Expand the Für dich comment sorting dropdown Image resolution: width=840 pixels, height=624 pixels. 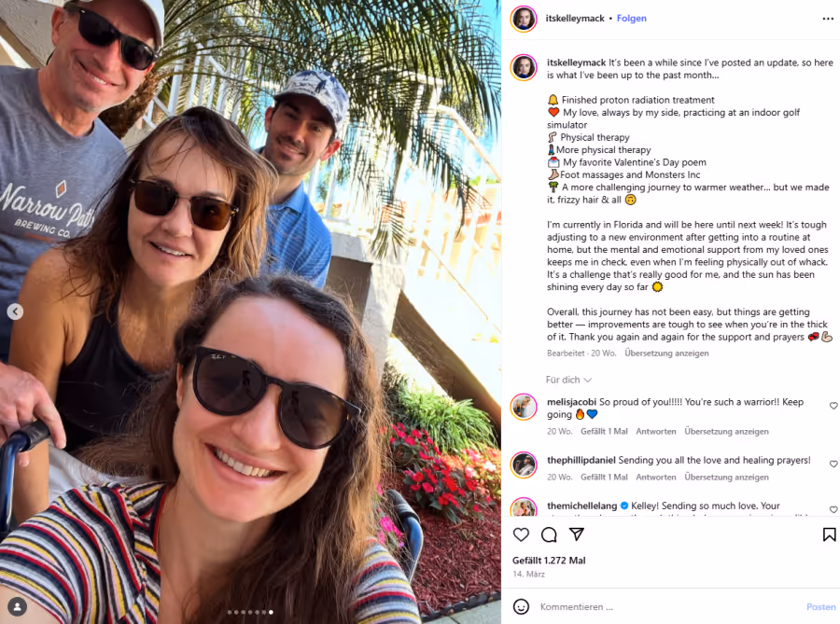pos(568,380)
